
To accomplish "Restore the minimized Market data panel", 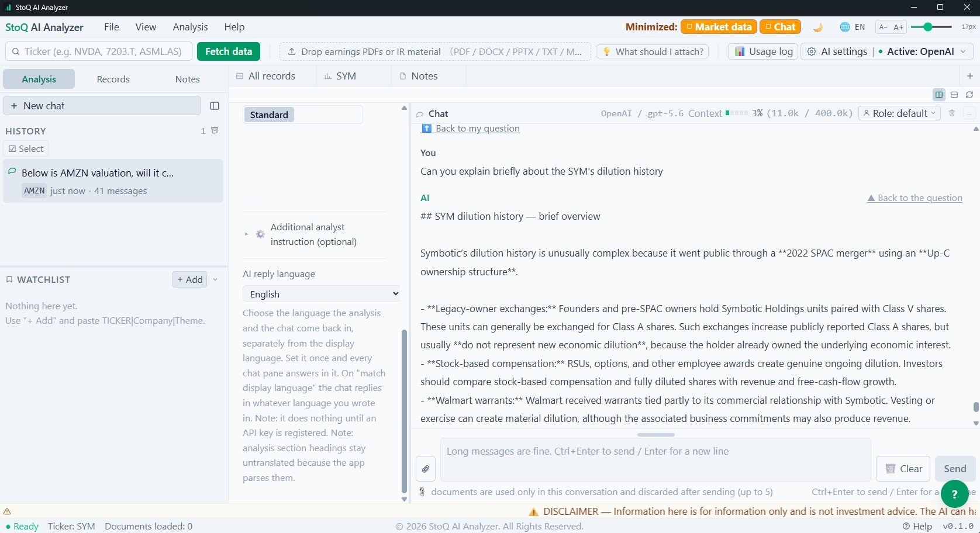I will click(719, 27).
